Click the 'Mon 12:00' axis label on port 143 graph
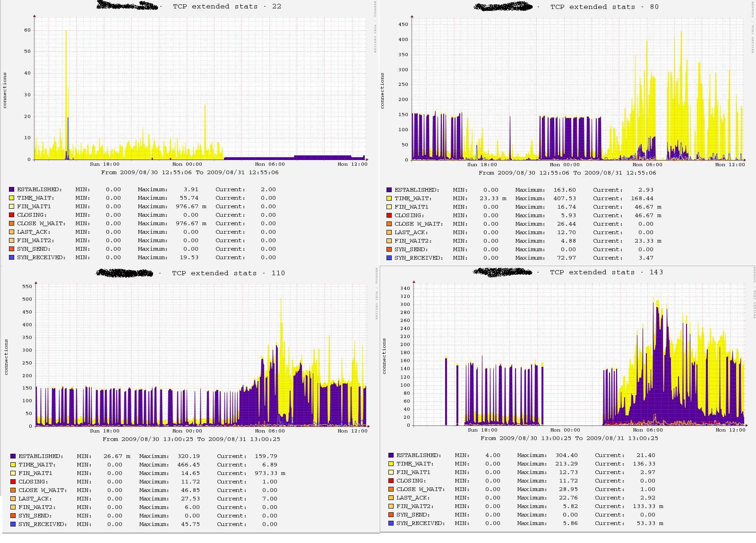The image size is (756, 543). pos(730,430)
